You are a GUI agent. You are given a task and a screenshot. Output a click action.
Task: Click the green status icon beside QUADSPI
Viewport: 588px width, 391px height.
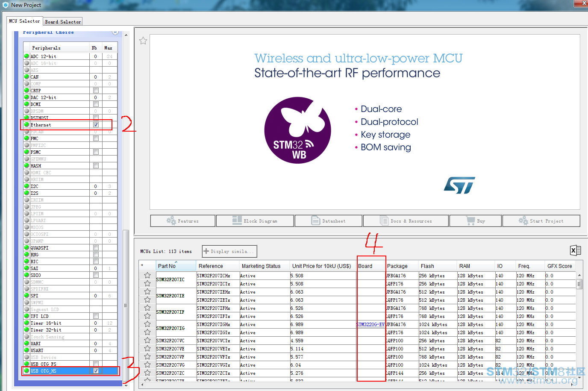[x=26, y=248]
